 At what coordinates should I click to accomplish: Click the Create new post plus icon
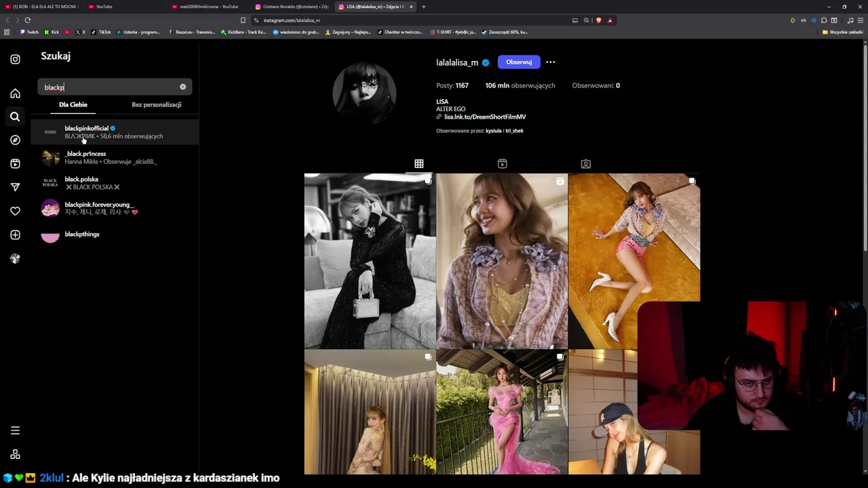[x=15, y=235]
